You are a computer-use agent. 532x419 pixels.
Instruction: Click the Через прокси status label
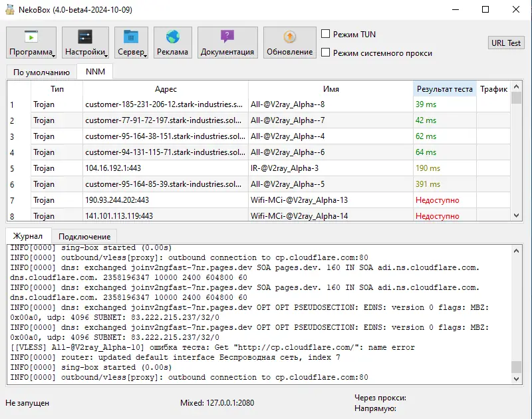(x=380, y=398)
